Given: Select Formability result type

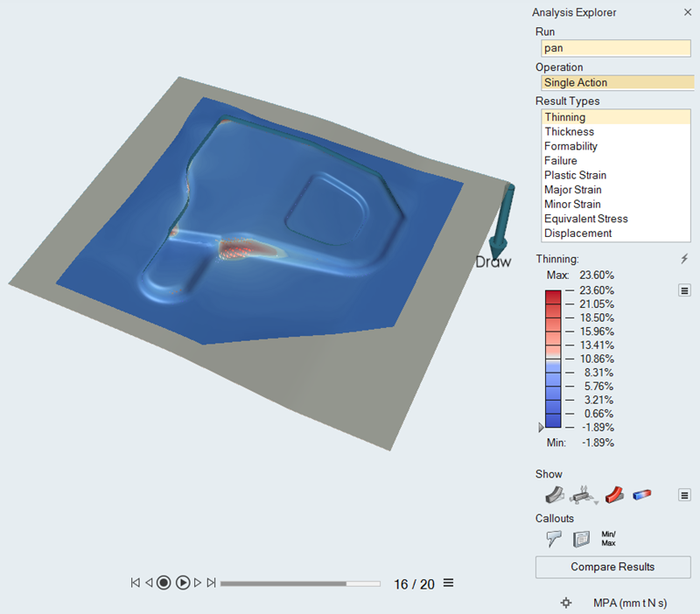Looking at the screenshot, I should (x=570, y=146).
